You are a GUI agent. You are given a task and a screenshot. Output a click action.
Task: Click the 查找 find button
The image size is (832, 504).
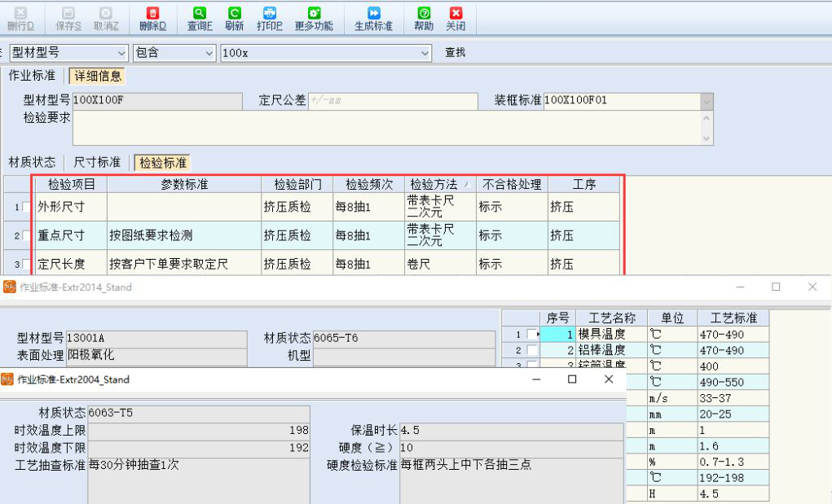(x=455, y=53)
